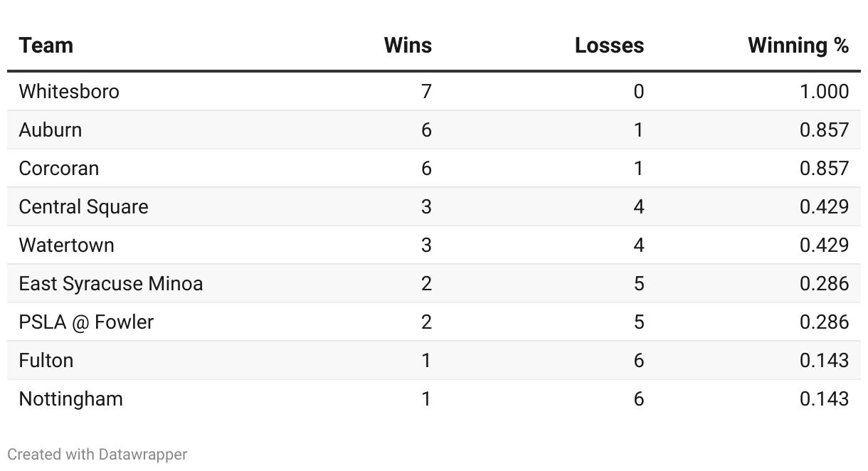868x471 pixels.
Task: Click the PSLA @ Fowler team cell
Action: coord(86,322)
